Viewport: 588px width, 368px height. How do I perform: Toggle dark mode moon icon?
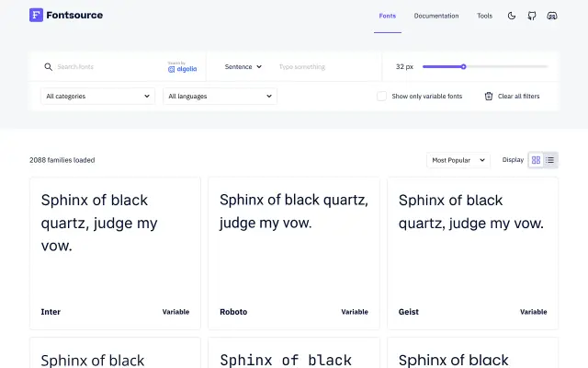click(x=512, y=16)
